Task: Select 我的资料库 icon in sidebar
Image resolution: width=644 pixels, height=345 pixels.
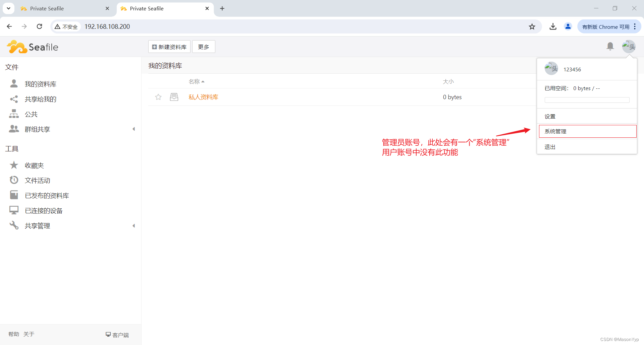Action: tap(14, 83)
